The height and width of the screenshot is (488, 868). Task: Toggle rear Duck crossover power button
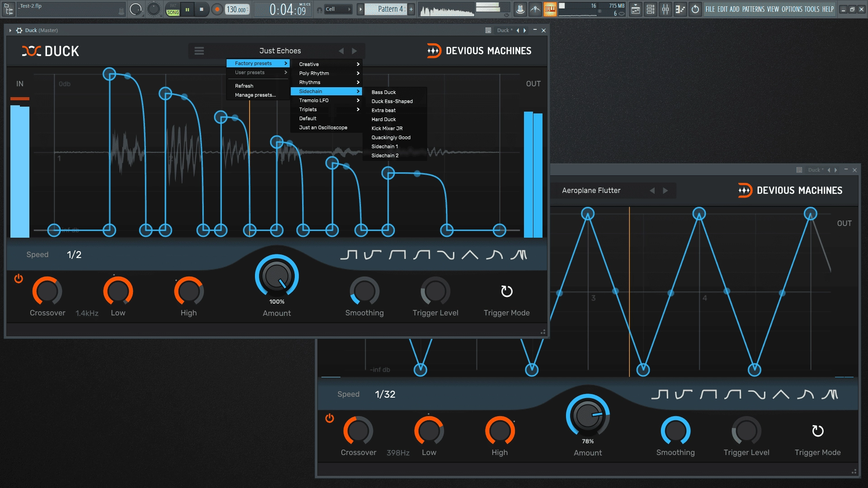pos(330,418)
